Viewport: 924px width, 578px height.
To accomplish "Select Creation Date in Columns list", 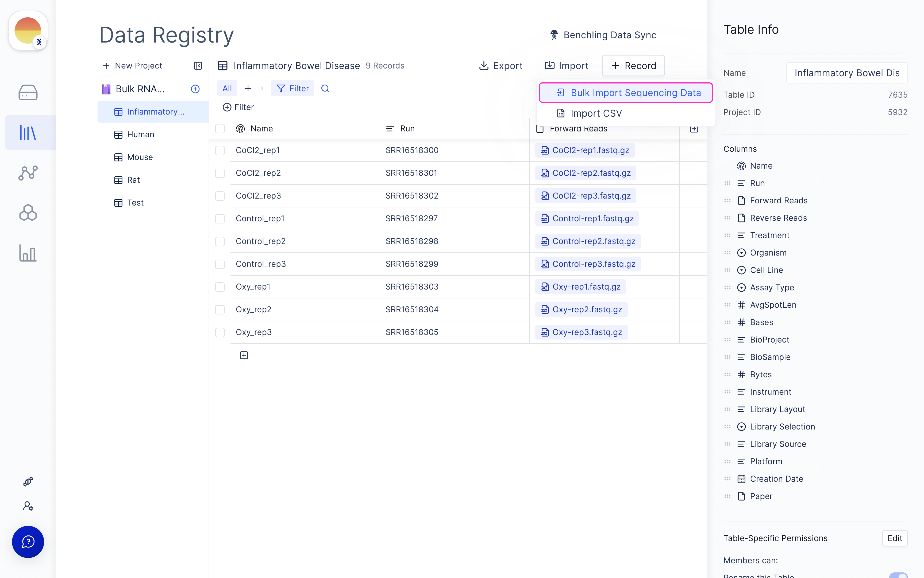I will (777, 479).
